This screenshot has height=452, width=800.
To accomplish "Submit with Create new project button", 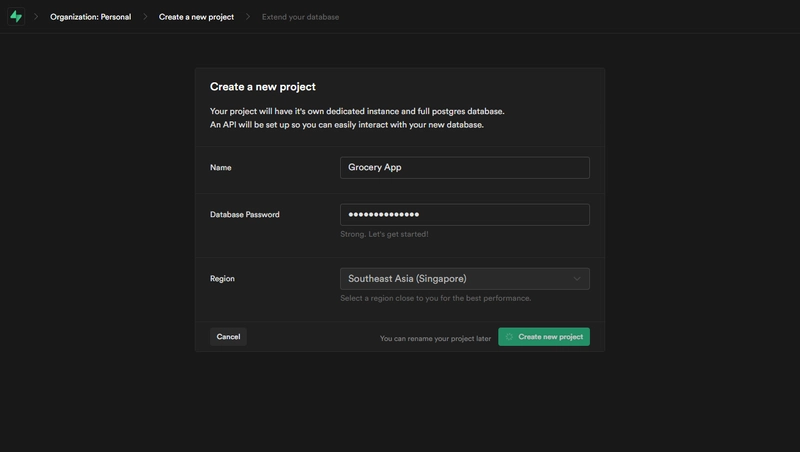I will click(x=544, y=337).
